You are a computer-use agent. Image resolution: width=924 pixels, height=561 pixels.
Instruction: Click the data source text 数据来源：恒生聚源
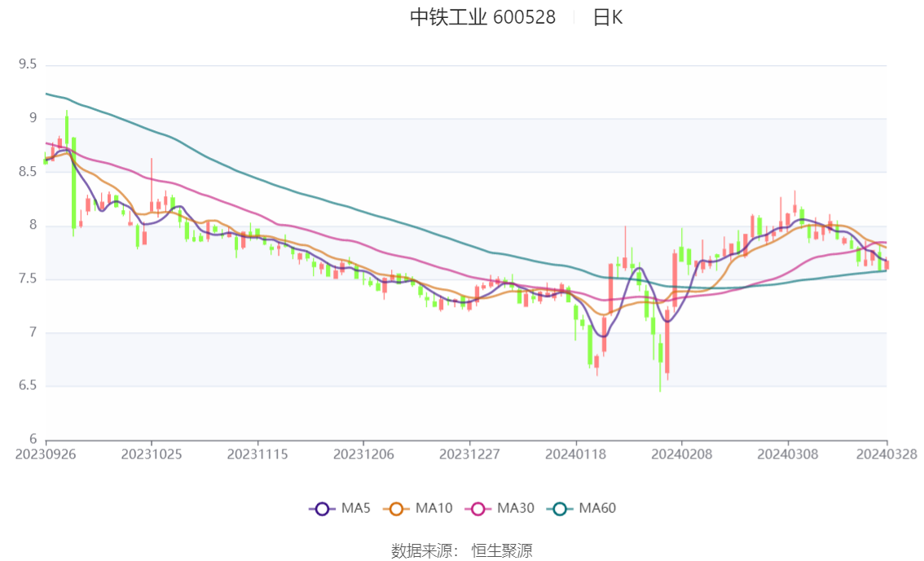461,551
